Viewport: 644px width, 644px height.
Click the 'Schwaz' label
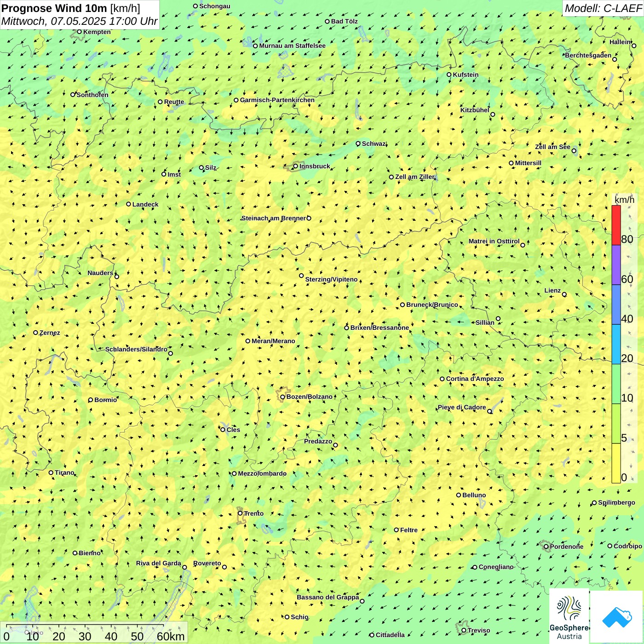(374, 144)
